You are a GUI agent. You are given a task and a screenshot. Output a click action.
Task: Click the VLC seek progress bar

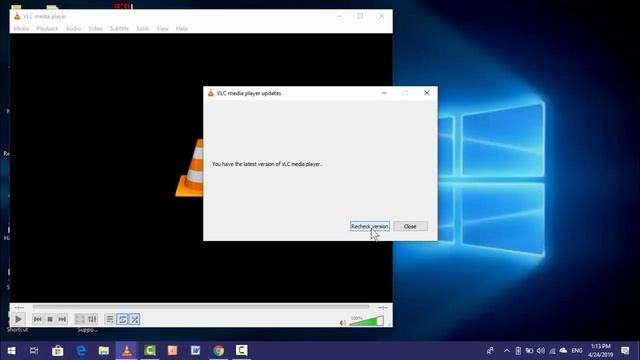201,307
